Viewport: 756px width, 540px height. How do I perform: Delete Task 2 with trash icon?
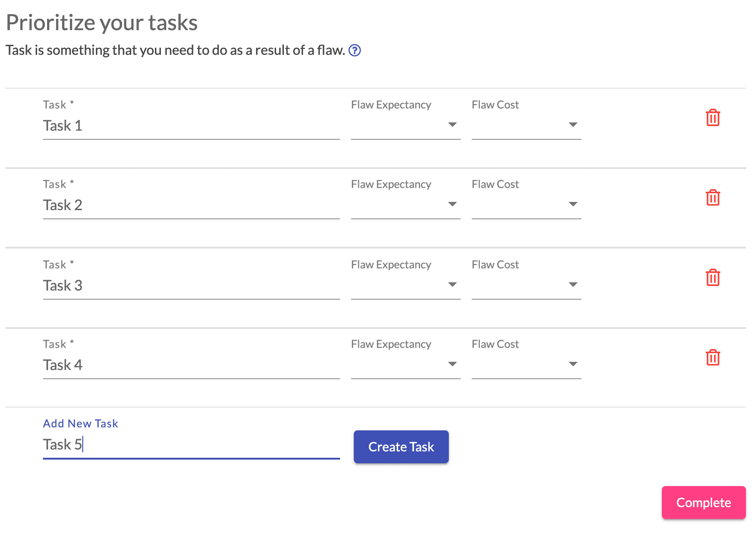pyautogui.click(x=713, y=197)
